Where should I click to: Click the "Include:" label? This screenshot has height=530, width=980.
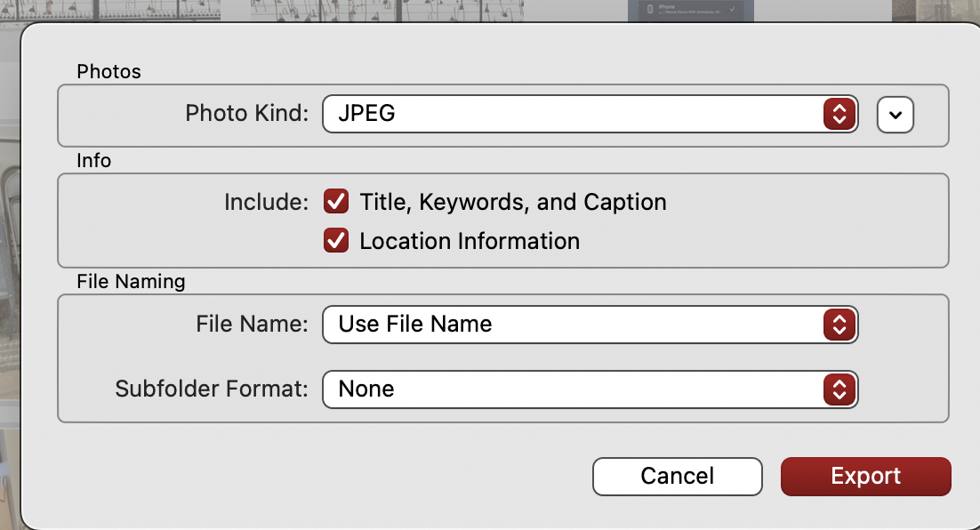(x=266, y=202)
